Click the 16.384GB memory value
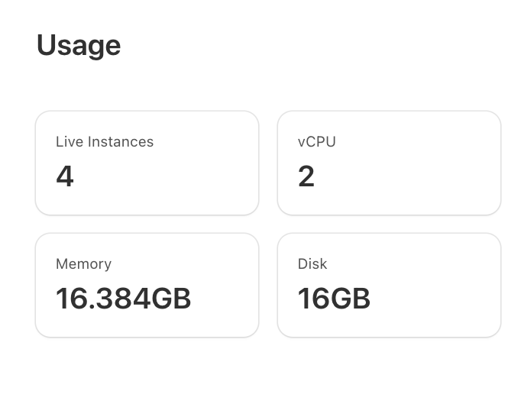 (123, 299)
